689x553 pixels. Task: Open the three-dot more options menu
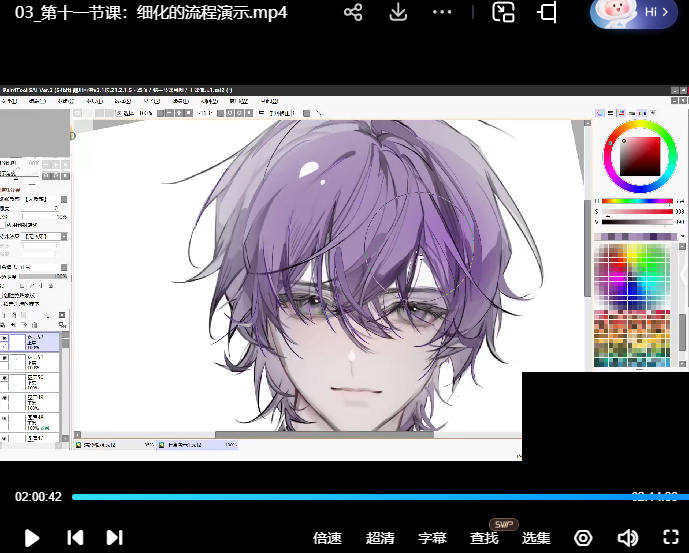tap(442, 13)
